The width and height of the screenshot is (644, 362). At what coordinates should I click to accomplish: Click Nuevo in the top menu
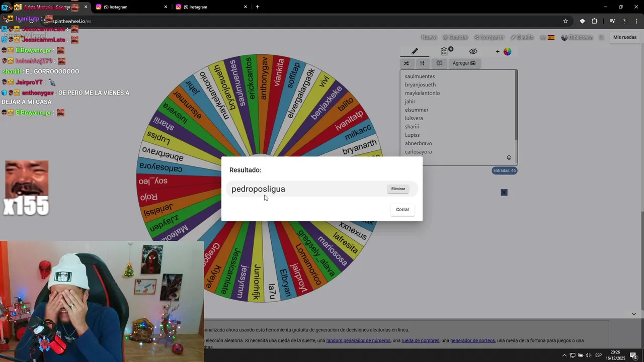429,38
